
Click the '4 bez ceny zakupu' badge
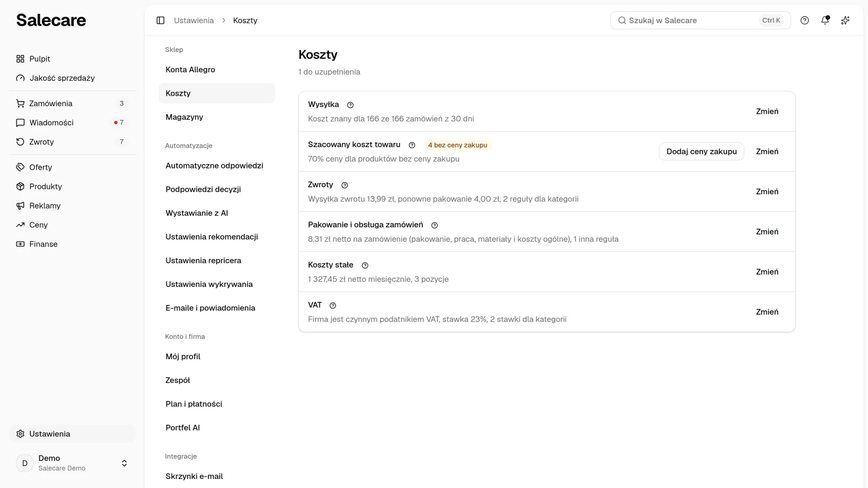click(458, 145)
